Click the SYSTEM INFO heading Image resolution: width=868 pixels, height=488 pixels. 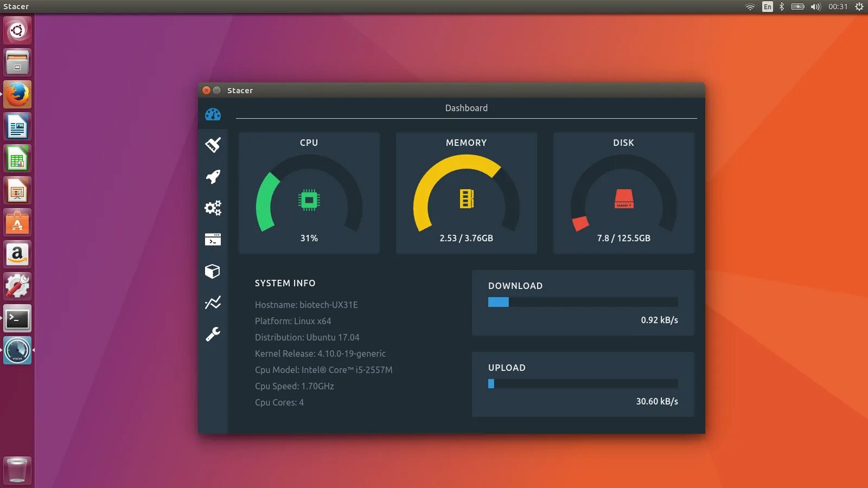tap(285, 283)
